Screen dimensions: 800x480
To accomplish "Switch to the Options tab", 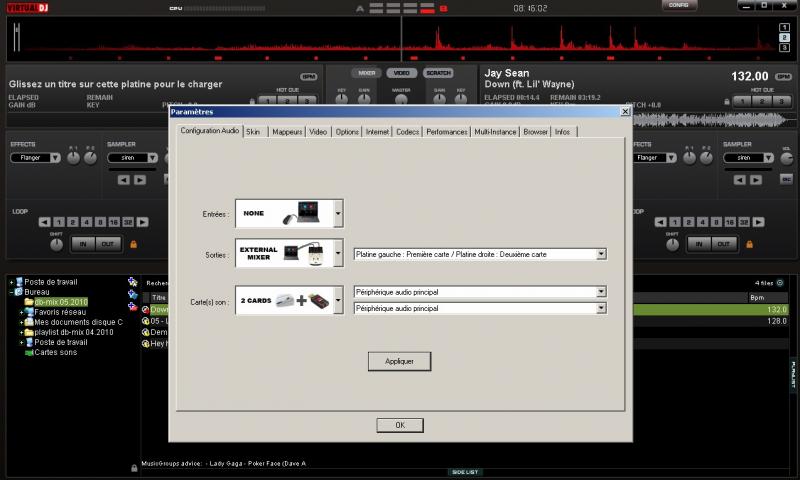I will point(347,132).
